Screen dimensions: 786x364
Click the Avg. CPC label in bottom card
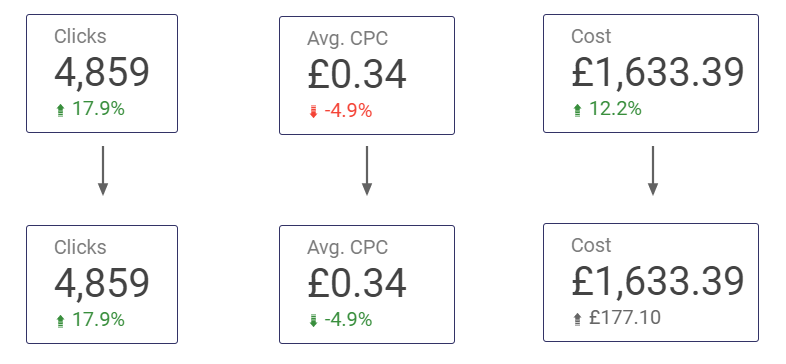click(347, 247)
